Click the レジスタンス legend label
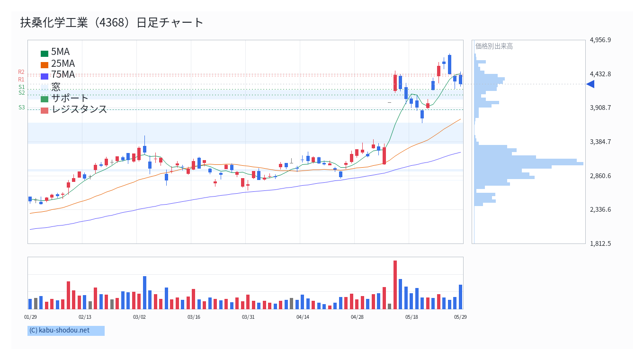Viewport: 644px width, 360px height. [x=79, y=109]
